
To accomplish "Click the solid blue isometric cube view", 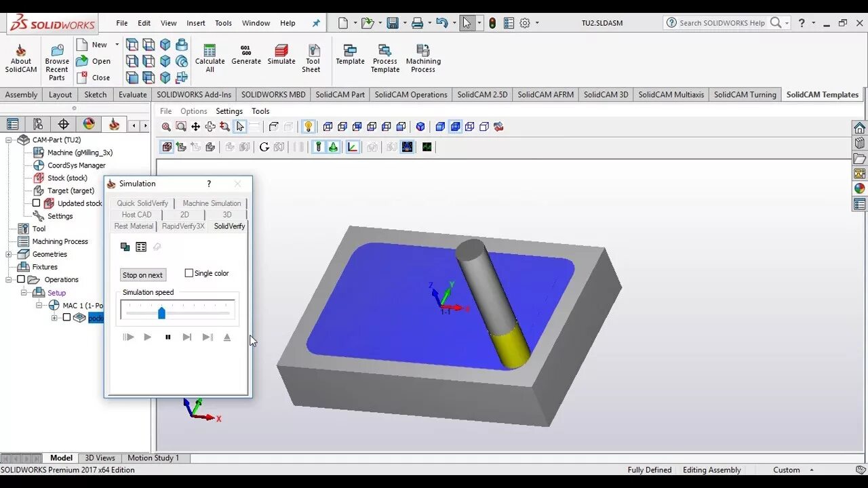I will point(420,127).
